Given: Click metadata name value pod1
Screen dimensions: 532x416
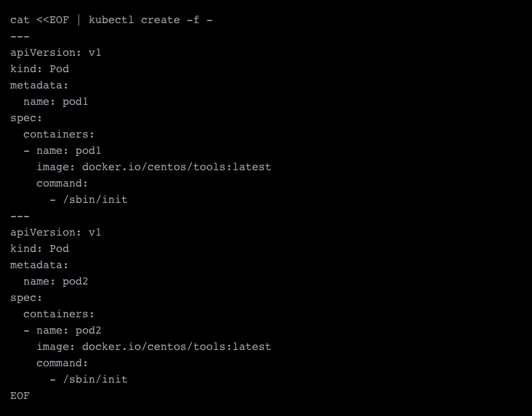Looking at the screenshot, I should (x=76, y=101).
